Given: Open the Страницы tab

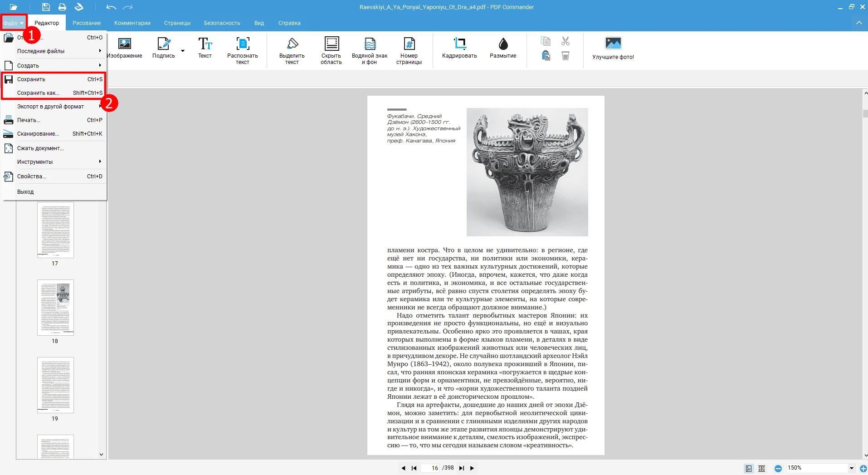Looking at the screenshot, I should (x=177, y=23).
